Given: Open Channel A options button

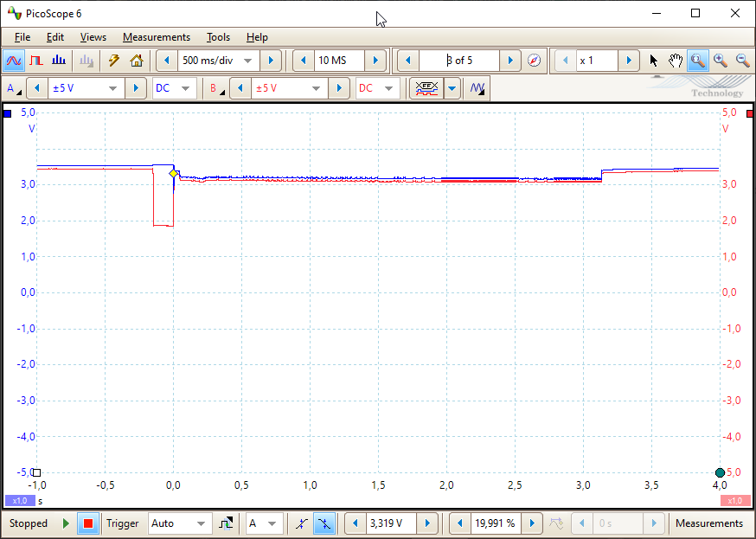Looking at the screenshot, I should [x=14, y=89].
